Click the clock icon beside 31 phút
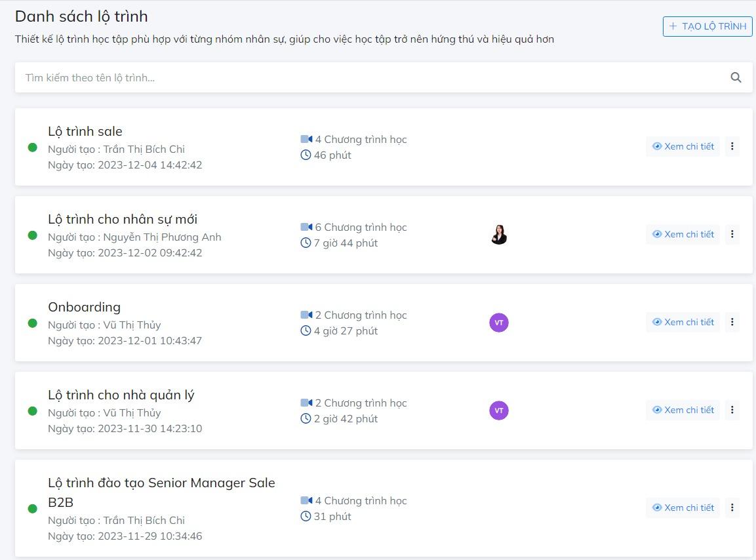Viewport: 756px width, 560px height. click(306, 517)
